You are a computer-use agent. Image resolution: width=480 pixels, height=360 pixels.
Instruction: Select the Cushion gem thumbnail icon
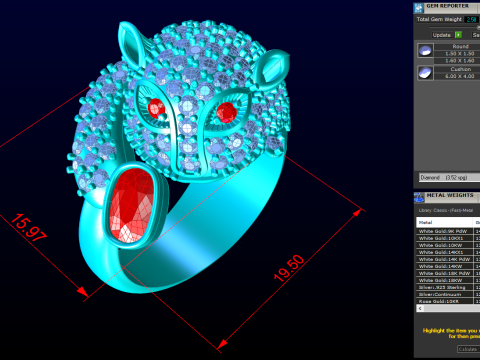425,73
